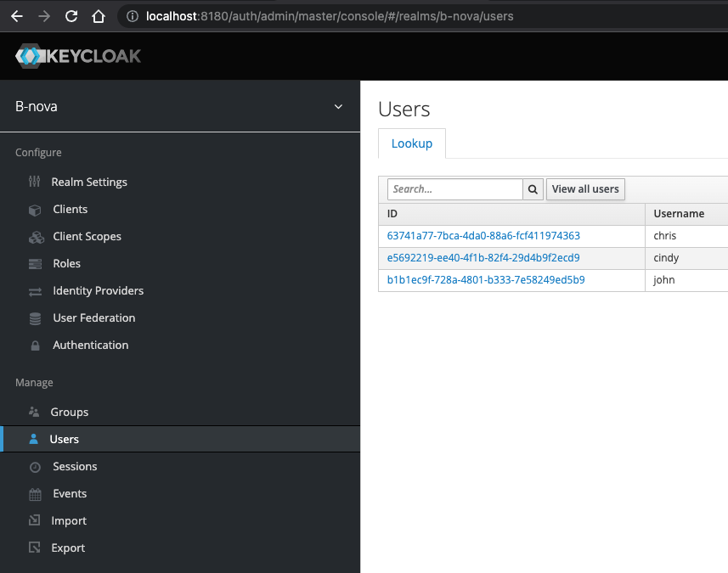Click the Roles list icon
The height and width of the screenshot is (573, 728).
pos(35,264)
